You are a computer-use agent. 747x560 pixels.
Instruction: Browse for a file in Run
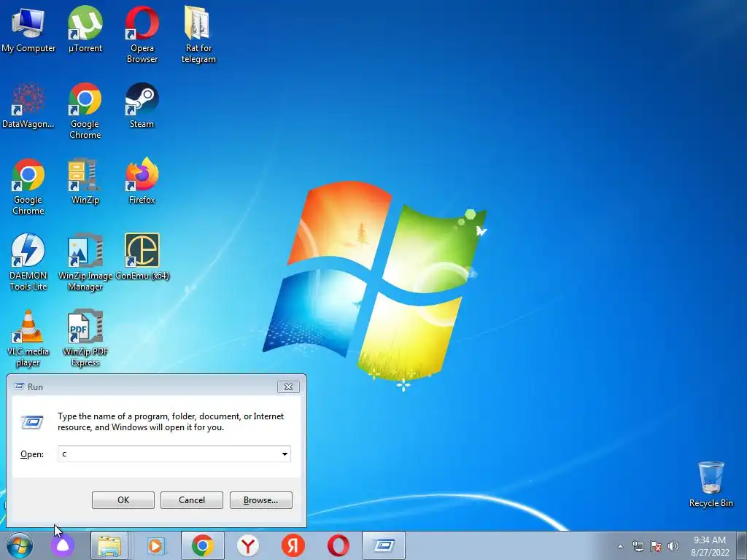tap(260, 500)
